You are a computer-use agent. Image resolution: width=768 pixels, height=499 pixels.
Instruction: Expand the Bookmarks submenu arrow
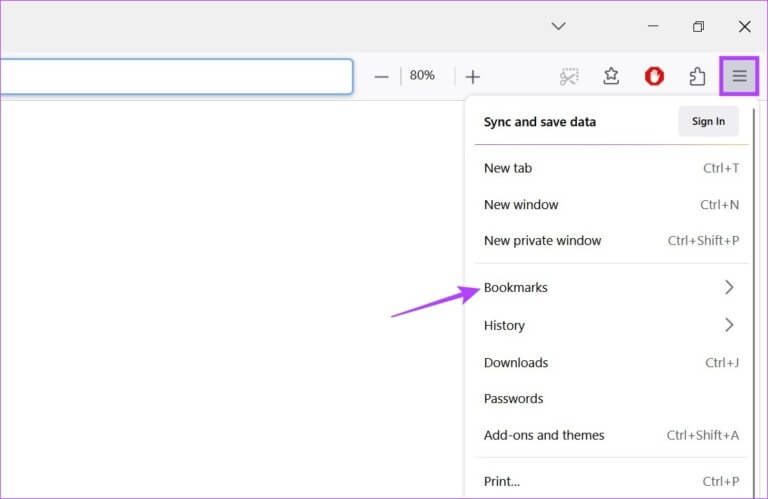[x=729, y=287]
